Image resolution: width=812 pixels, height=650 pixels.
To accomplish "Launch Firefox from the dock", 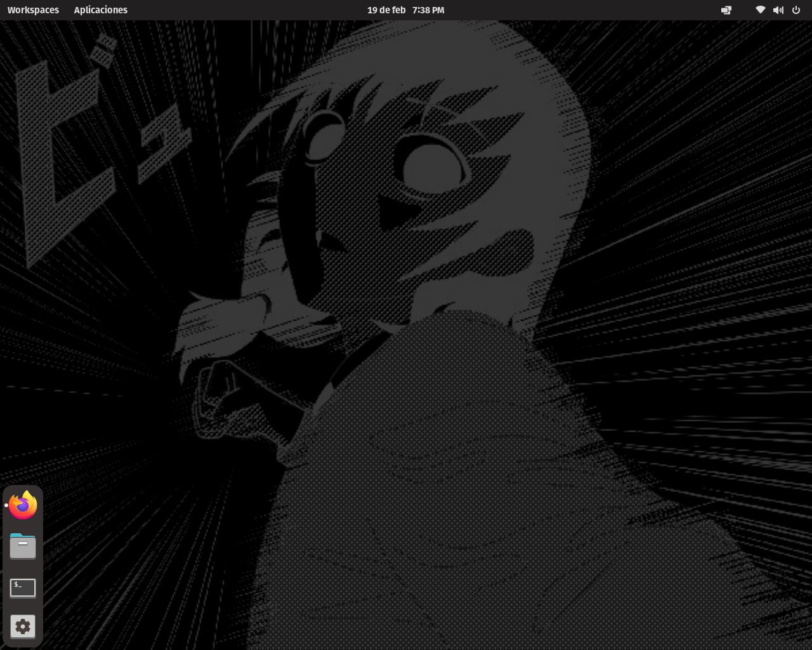I will point(23,505).
